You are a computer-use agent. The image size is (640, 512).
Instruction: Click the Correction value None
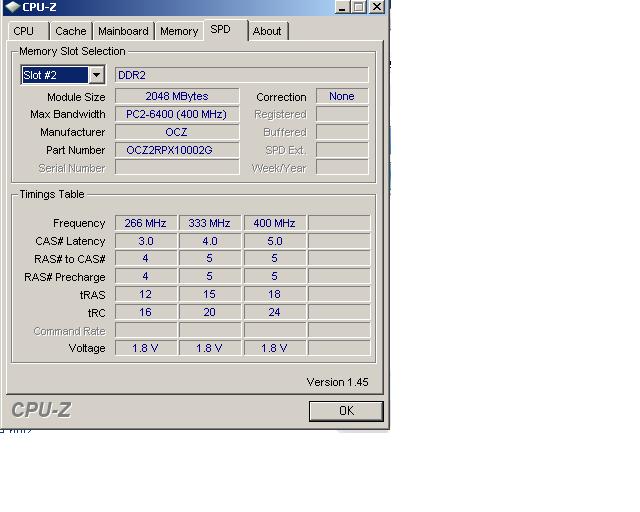click(x=342, y=96)
